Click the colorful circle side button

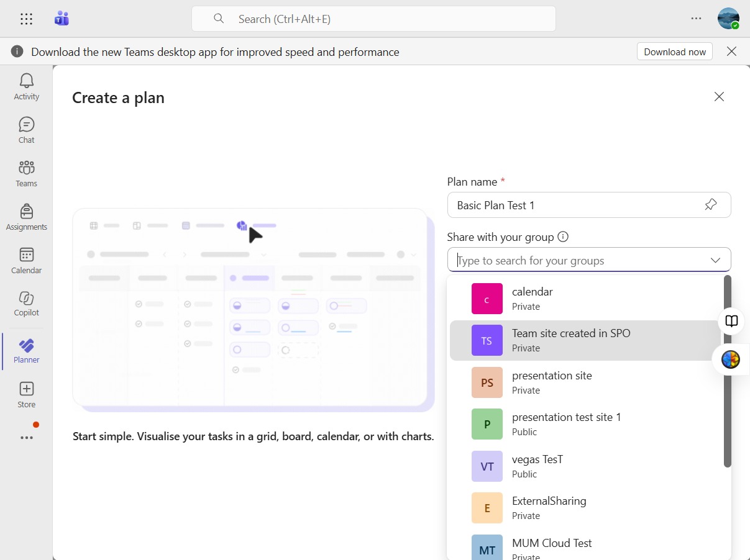[x=731, y=359]
